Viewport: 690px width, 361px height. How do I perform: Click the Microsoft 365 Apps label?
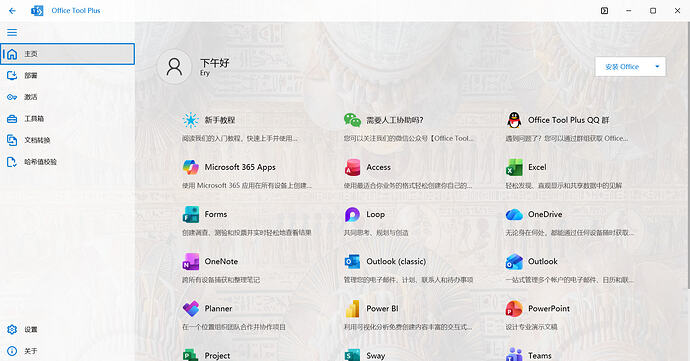click(x=240, y=167)
